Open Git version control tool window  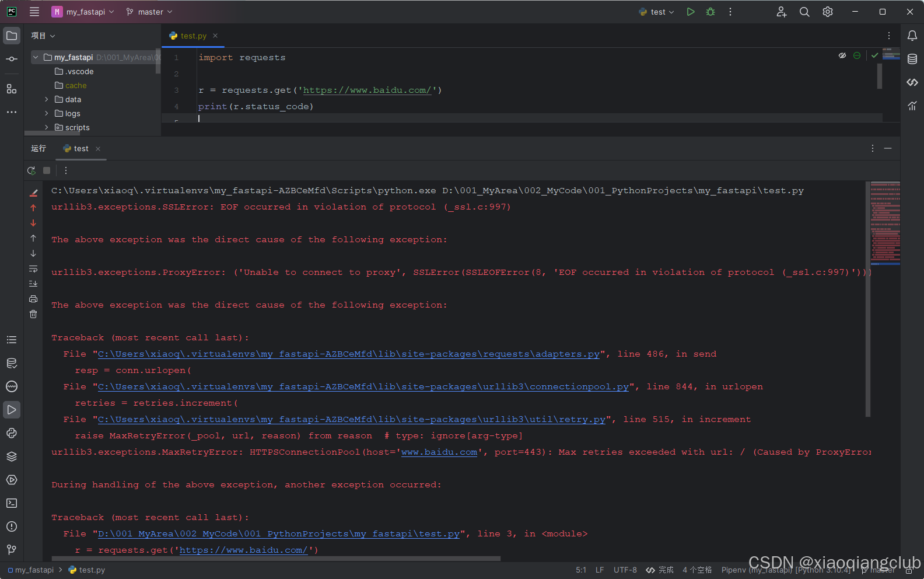point(12,550)
